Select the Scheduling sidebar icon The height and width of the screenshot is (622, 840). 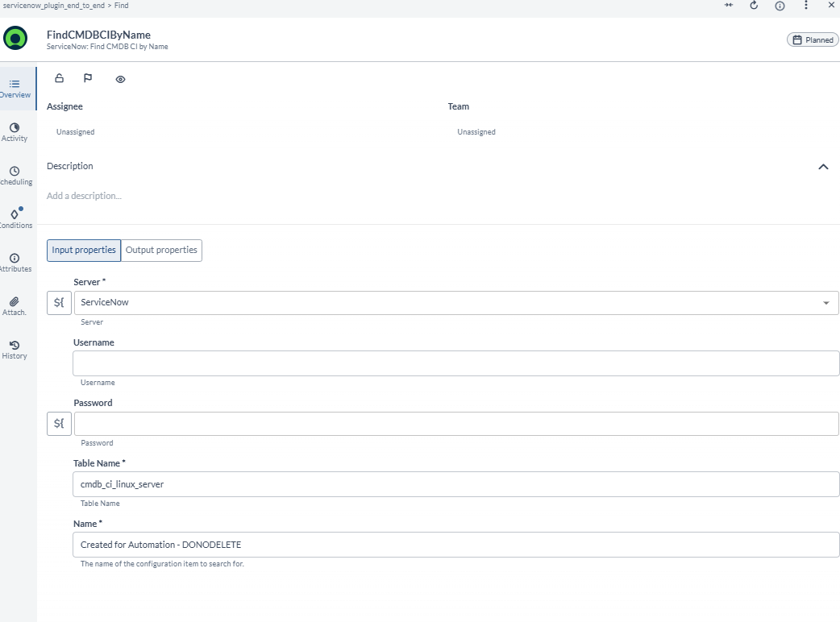tap(14, 175)
